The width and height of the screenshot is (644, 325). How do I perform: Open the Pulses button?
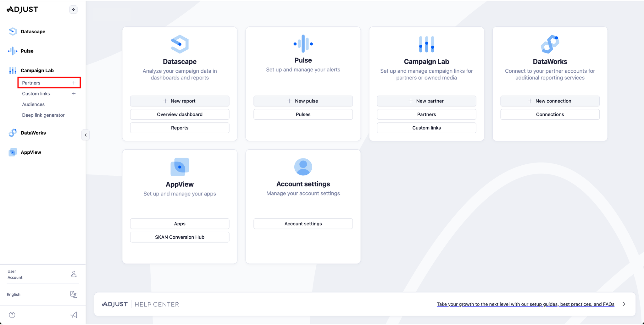click(303, 114)
